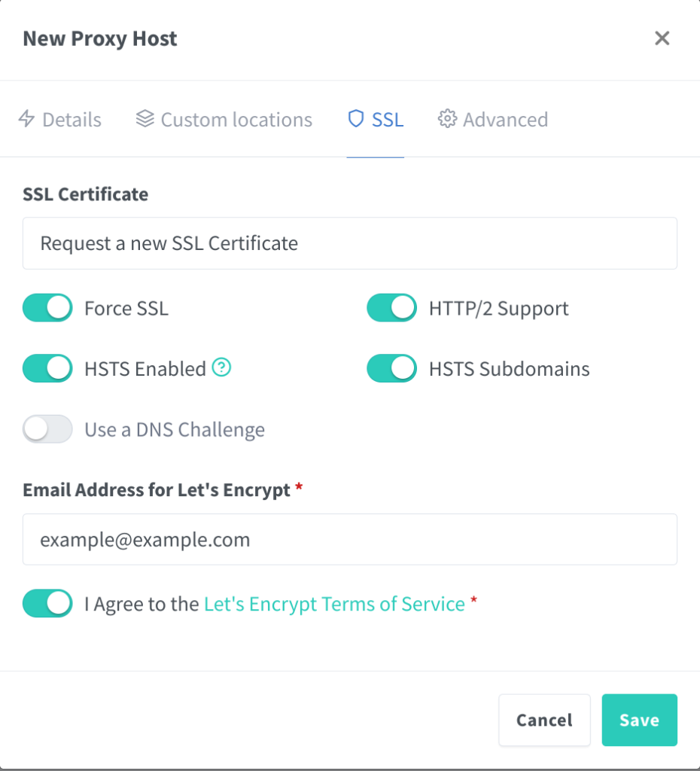
Task: Click the shield icon on SSL tab
Action: pyautogui.click(x=355, y=120)
